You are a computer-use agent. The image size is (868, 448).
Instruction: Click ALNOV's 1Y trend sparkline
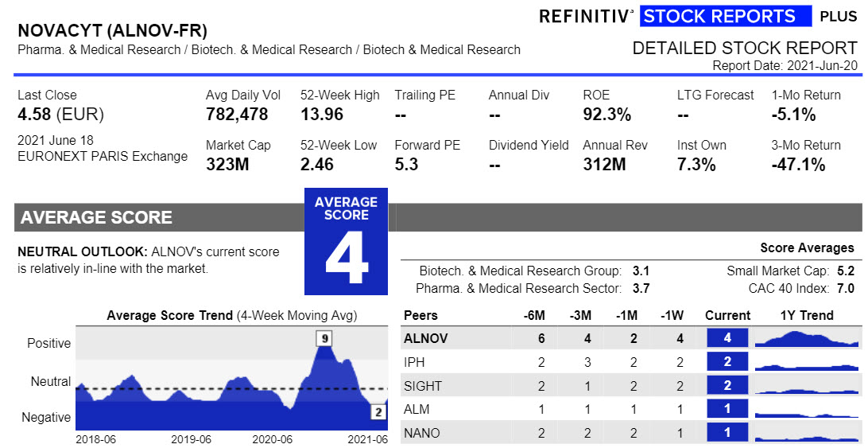tap(807, 338)
